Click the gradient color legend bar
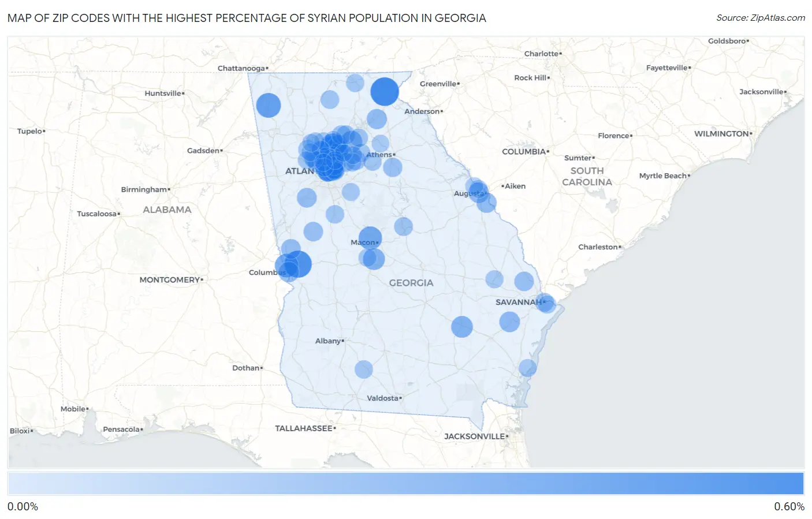812x519 pixels. pyautogui.click(x=405, y=483)
